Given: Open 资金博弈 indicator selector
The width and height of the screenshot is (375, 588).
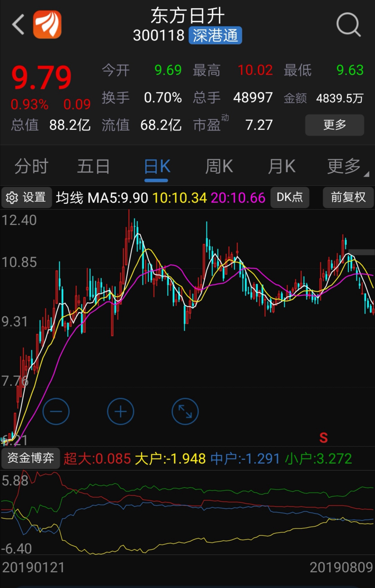Looking at the screenshot, I should 31,458.
